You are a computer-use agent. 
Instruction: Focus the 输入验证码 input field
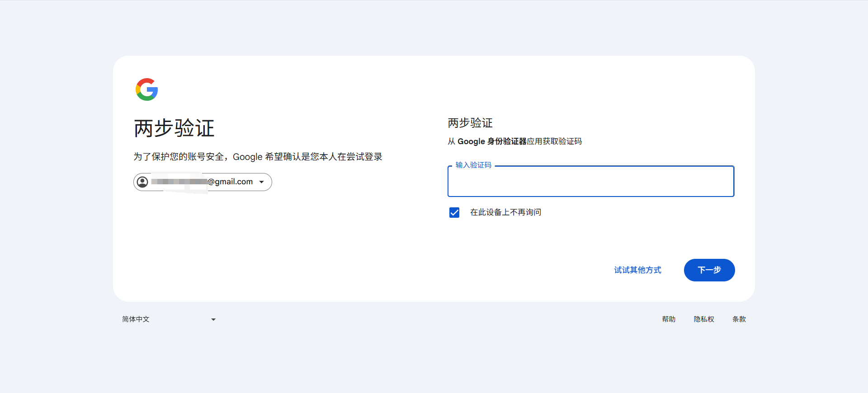590,182
